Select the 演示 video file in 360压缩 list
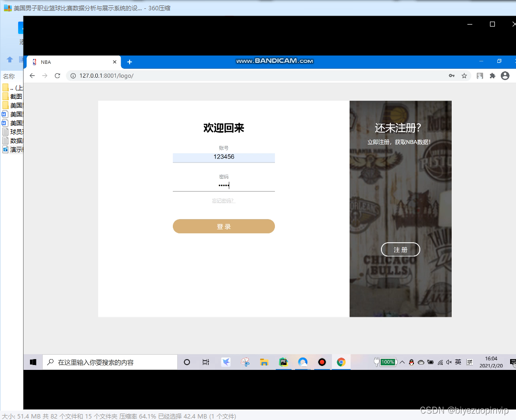This screenshot has height=420, width=516. pos(12,149)
